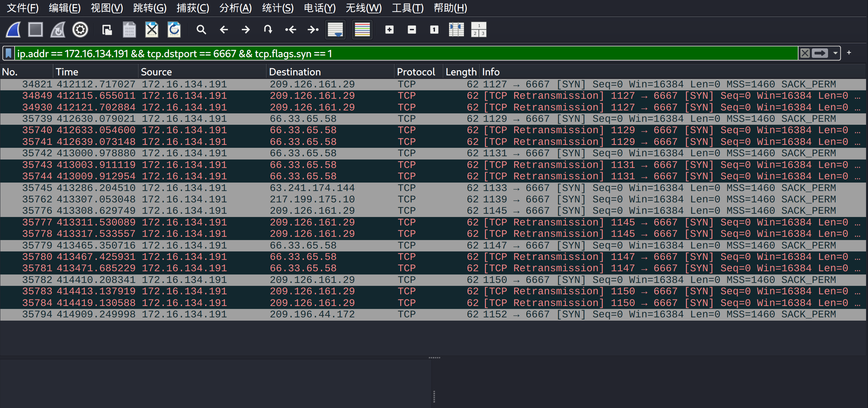Toggle packet list colorization
The width and height of the screenshot is (868, 408).
[x=362, y=30]
